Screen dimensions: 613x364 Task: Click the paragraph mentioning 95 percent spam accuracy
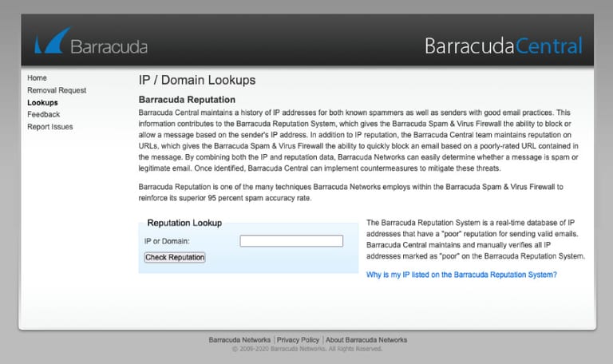350,192
